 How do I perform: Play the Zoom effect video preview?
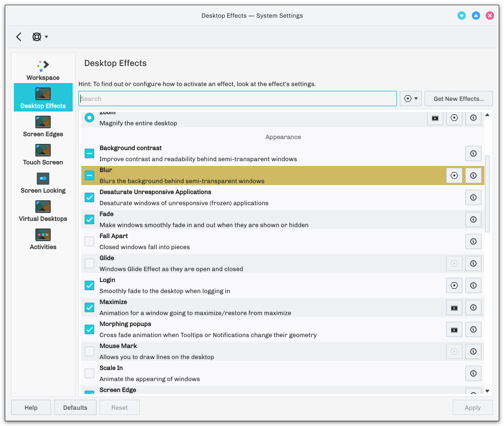[x=435, y=118]
